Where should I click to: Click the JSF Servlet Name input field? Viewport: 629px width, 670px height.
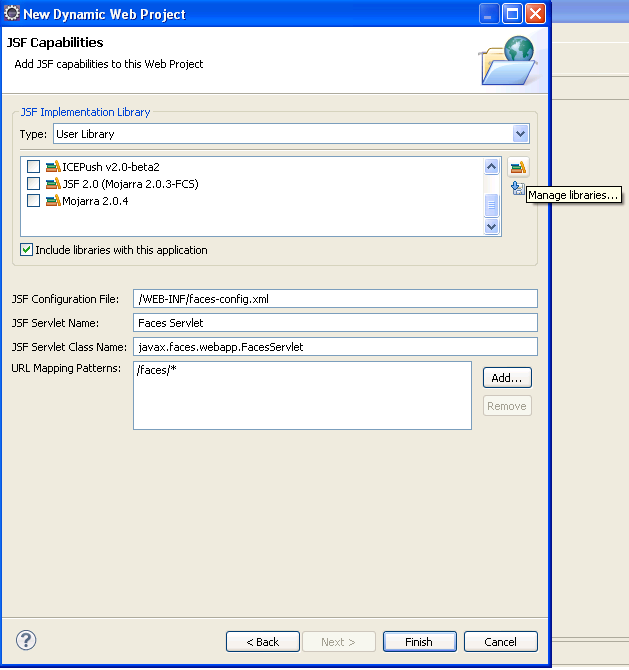[335, 323]
